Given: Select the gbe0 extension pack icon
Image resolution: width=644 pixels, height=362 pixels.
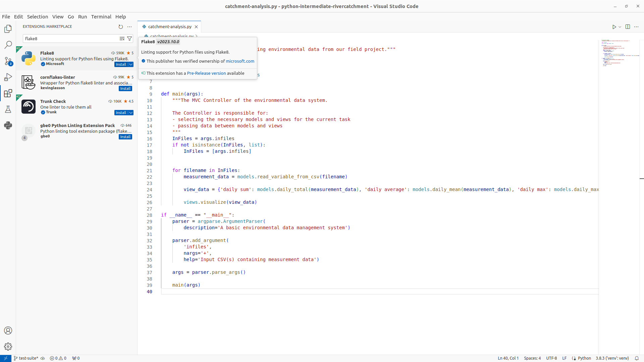Looking at the screenshot, I should (x=29, y=131).
